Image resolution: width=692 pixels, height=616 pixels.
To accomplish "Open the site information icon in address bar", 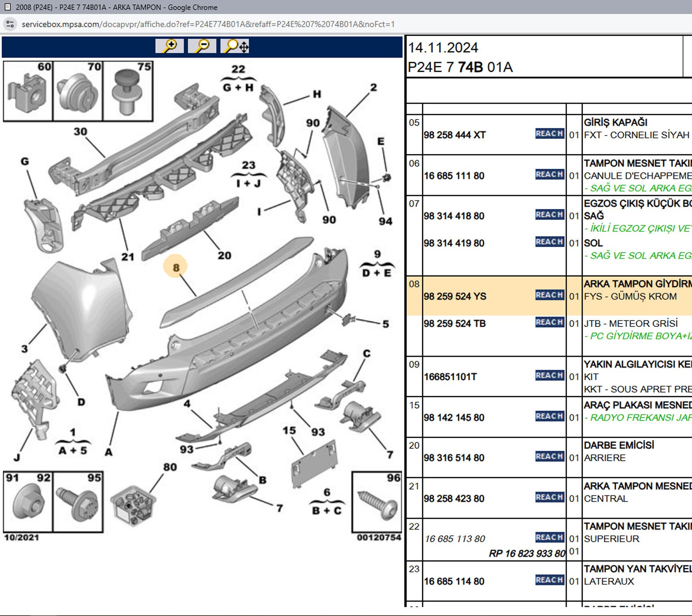I will (x=10, y=24).
